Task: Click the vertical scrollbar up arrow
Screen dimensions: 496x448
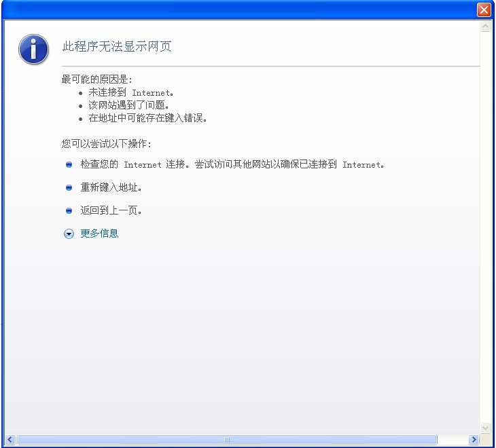Action: click(x=485, y=26)
